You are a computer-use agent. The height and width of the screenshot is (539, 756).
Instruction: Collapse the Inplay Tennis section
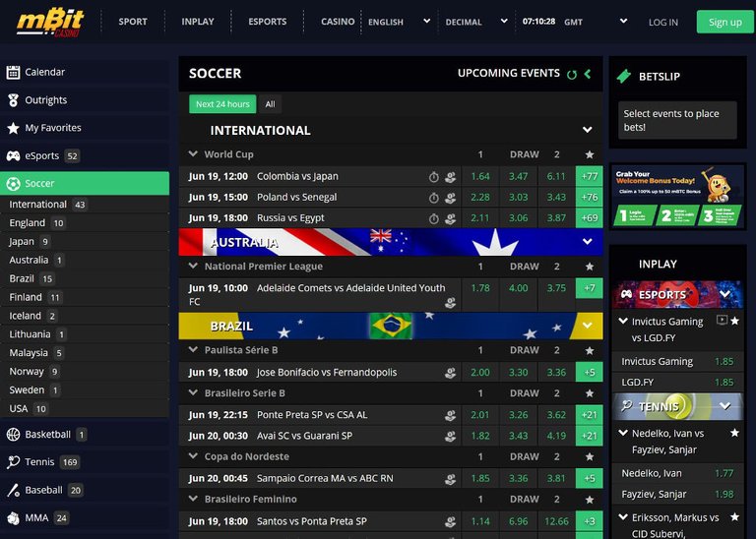click(724, 406)
